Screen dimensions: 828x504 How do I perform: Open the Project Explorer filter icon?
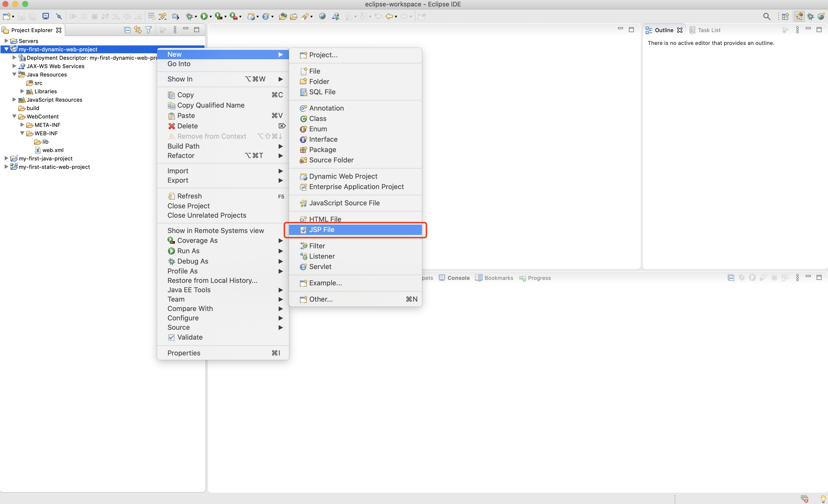(x=148, y=30)
